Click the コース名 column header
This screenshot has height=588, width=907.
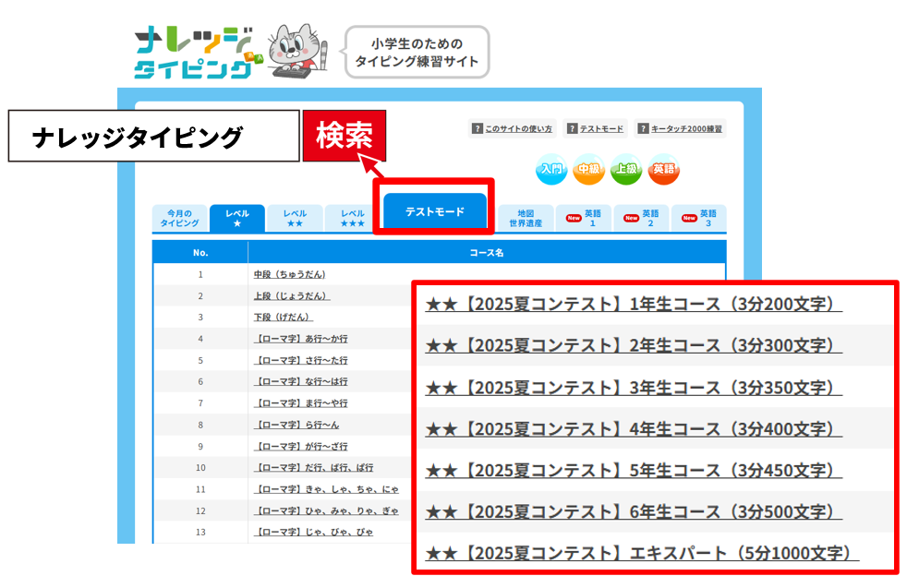pos(487,253)
